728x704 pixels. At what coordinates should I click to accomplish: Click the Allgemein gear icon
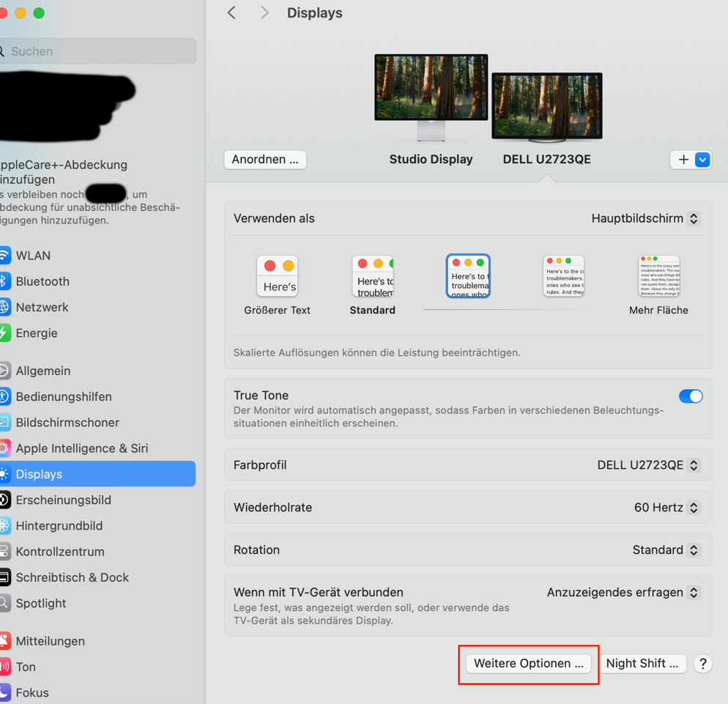(4, 371)
